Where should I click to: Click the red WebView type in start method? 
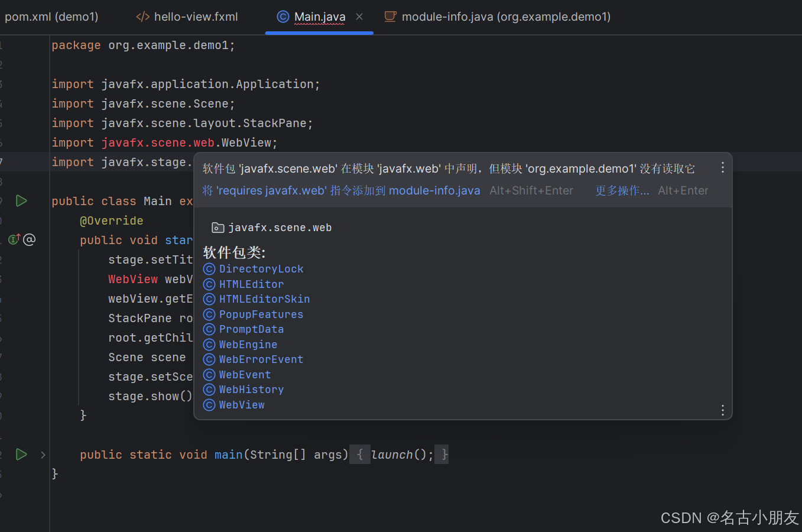[133, 279]
